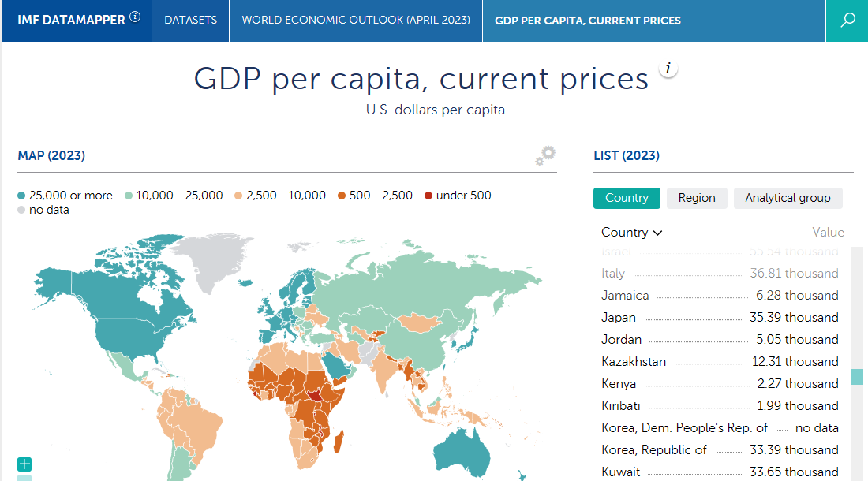
Task: Open the Datasets menu
Action: pos(190,21)
